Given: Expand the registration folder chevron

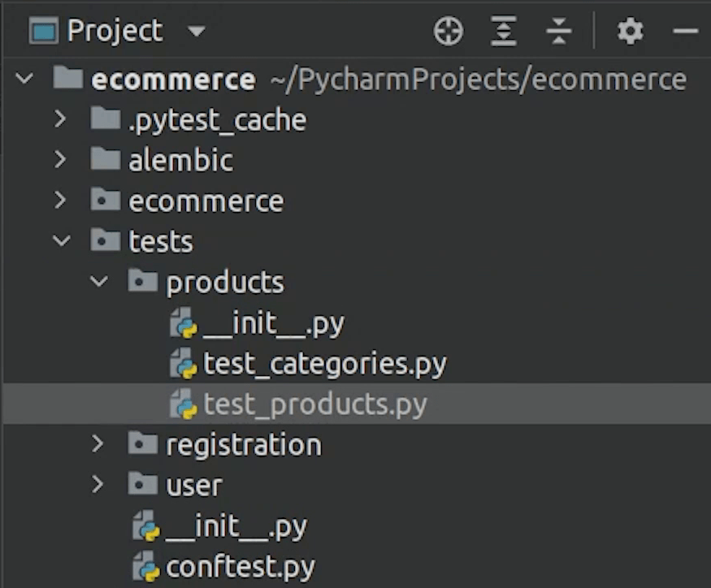Looking at the screenshot, I should pos(98,444).
